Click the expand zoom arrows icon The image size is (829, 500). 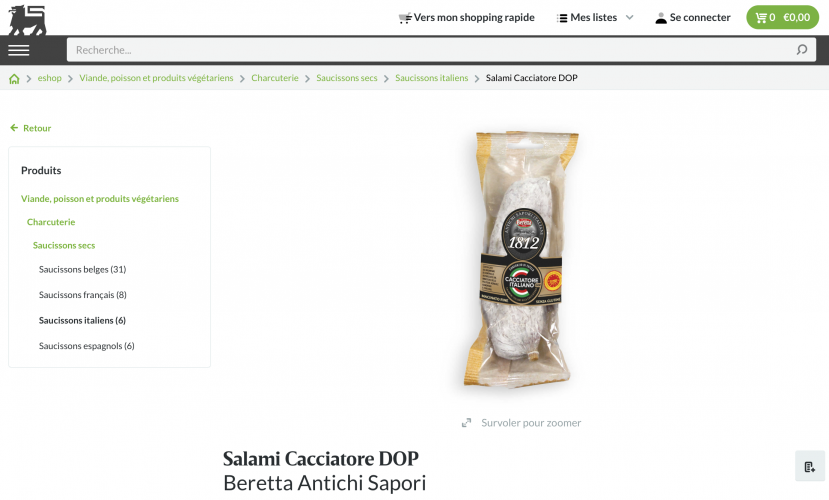point(466,423)
